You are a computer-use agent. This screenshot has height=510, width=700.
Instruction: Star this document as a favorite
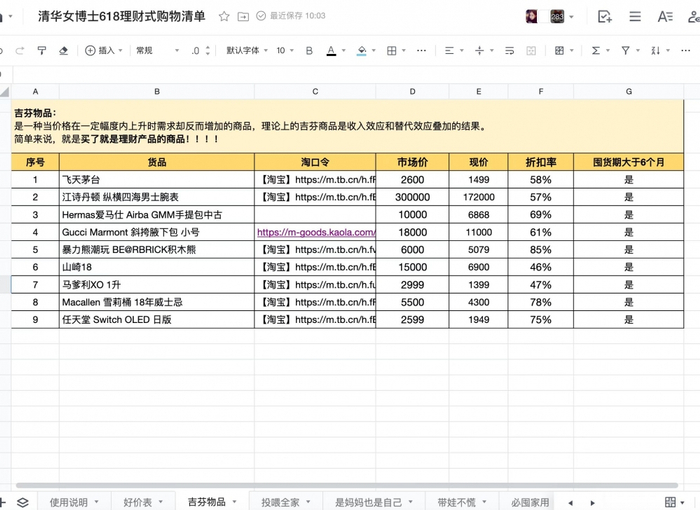pos(224,17)
